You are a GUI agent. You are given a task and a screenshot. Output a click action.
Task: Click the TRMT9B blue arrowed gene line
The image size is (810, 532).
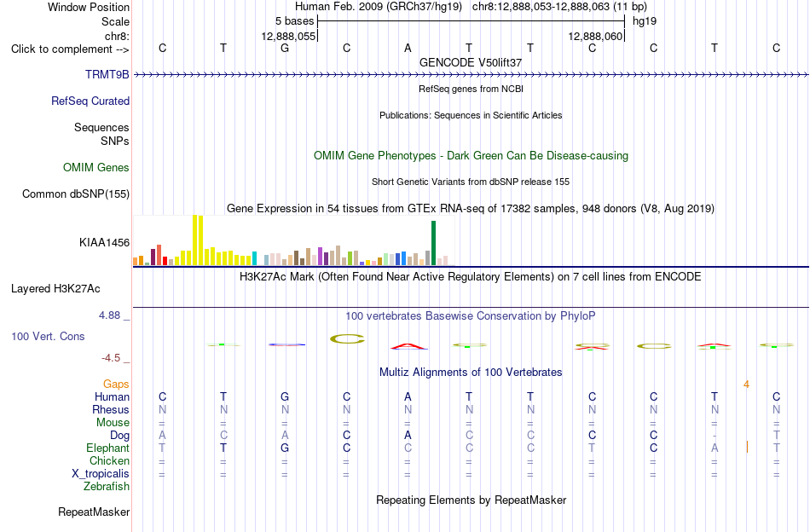pos(471,75)
